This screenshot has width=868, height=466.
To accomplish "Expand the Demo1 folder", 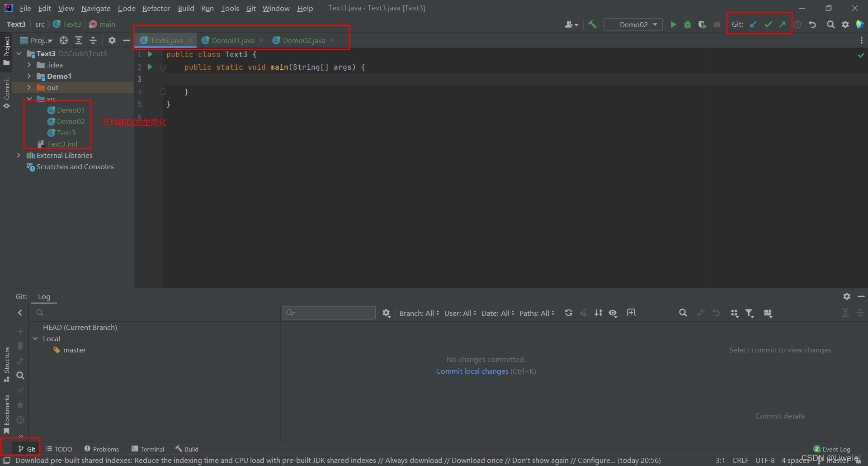I will 29,76.
